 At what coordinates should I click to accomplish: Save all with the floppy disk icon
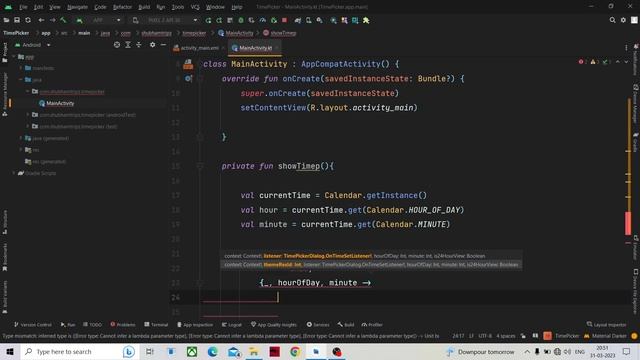(x=17, y=20)
